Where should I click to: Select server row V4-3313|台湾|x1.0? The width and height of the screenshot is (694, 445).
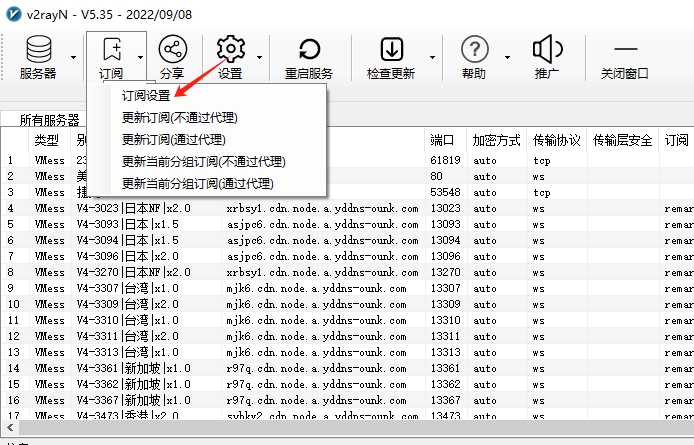pos(347,352)
